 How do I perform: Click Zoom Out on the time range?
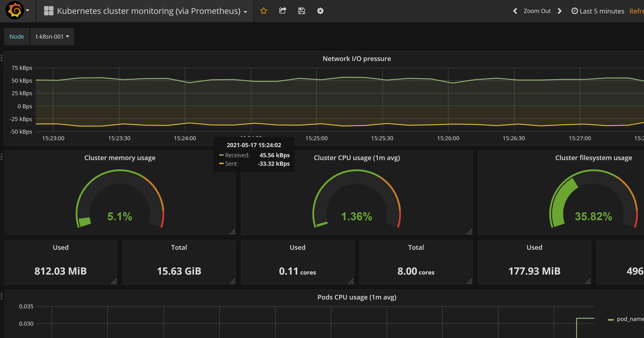537,11
